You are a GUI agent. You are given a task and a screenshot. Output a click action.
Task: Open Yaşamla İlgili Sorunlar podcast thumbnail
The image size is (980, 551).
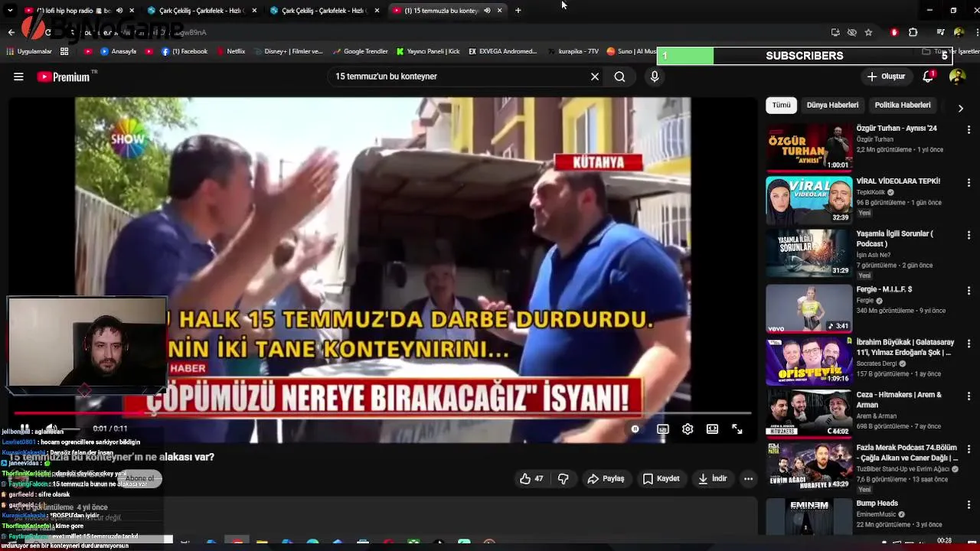tap(808, 253)
